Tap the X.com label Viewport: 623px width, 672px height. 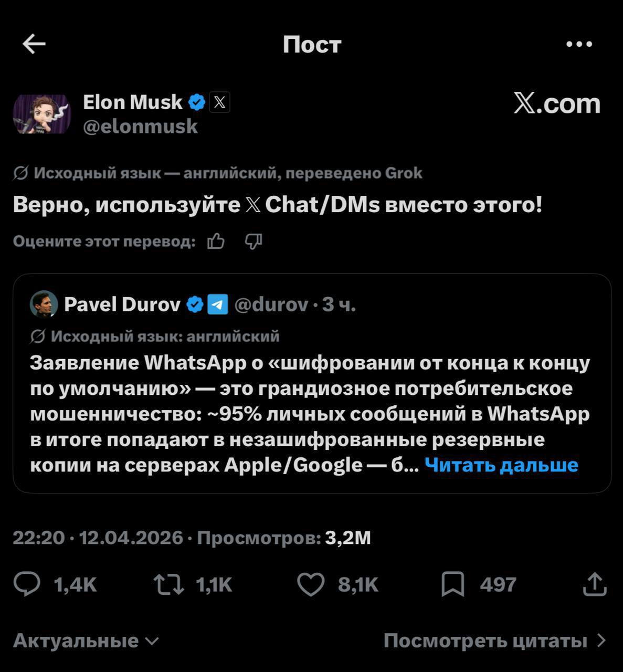(557, 103)
